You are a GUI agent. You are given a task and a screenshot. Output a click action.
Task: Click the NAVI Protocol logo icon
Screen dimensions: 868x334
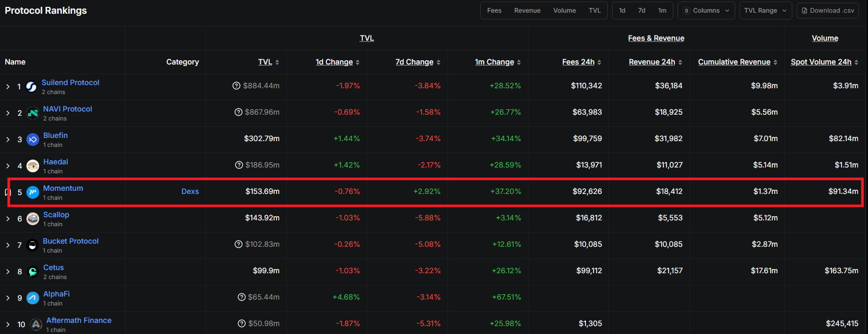pos(33,113)
